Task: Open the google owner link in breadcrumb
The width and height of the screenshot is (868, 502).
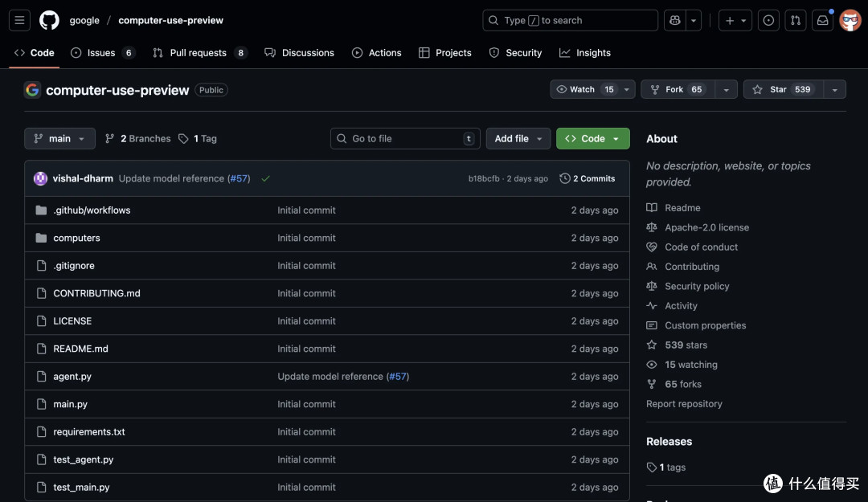Action: 84,20
